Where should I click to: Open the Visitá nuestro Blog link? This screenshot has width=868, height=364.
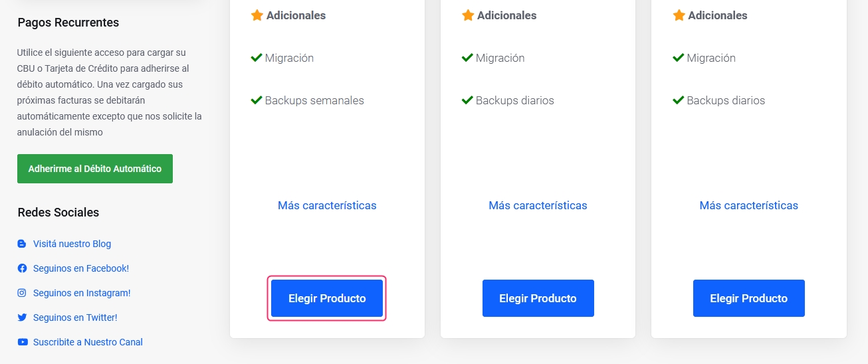pyautogui.click(x=72, y=244)
